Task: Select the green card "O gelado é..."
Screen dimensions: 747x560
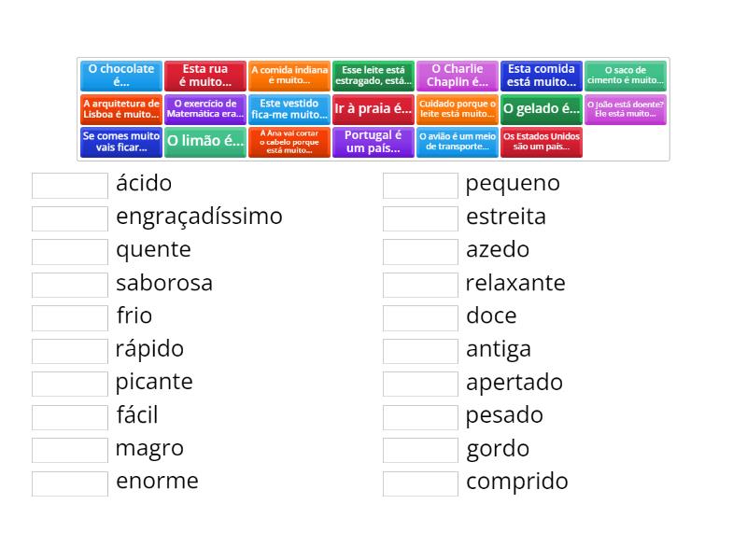Action: [541, 108]
